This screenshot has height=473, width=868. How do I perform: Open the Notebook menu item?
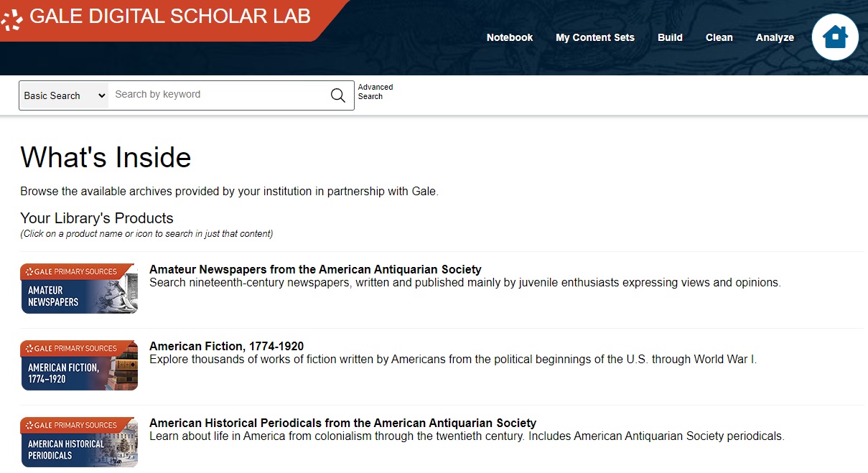510,37
